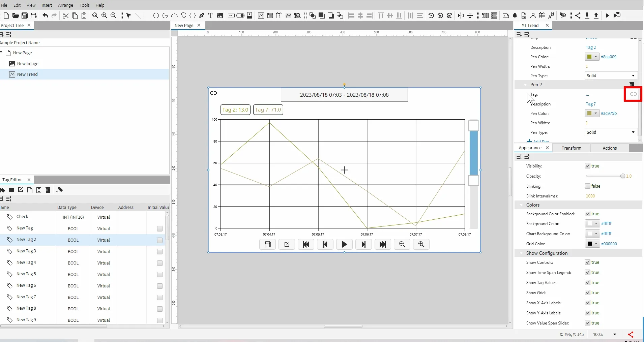Open the alarm bell icon

515,15
